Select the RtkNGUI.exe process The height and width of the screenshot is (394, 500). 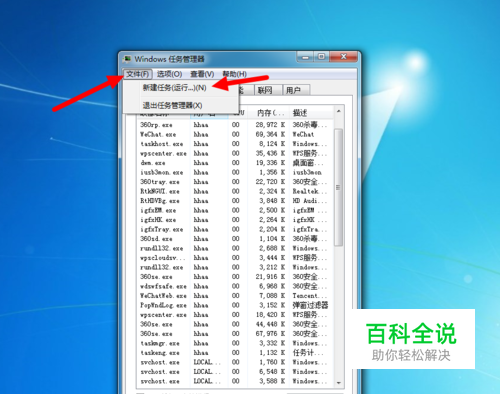(x=160, y=191)
